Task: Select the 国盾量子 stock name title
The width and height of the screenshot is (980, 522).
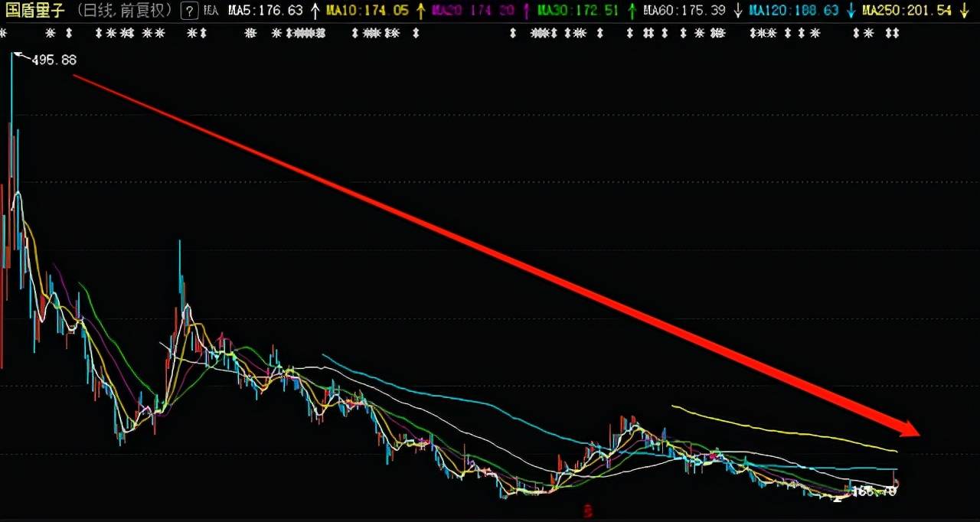Action: coord(35,11)
